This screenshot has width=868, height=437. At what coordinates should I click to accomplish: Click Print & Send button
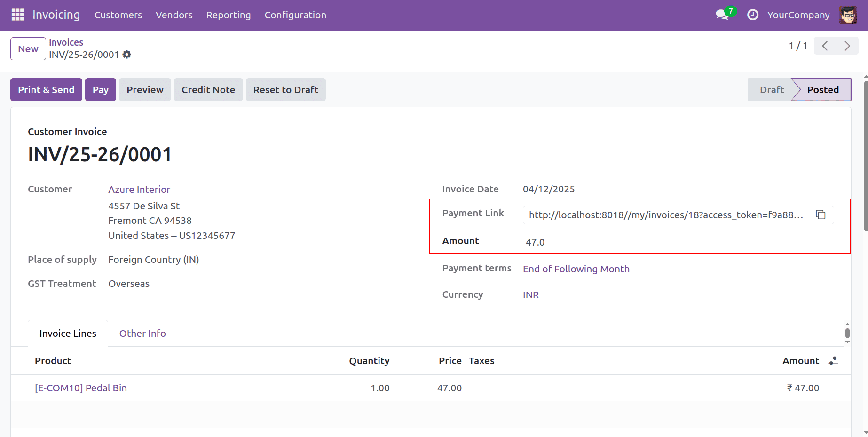(x=46, y=90)
